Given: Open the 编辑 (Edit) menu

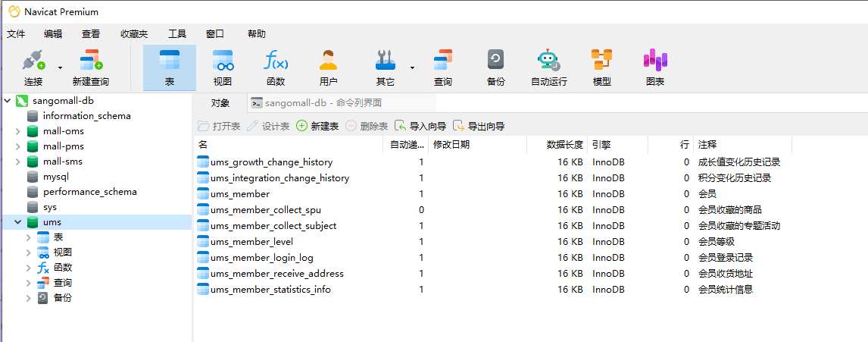Looking at the screenshot, I should (x=53, y=34).
